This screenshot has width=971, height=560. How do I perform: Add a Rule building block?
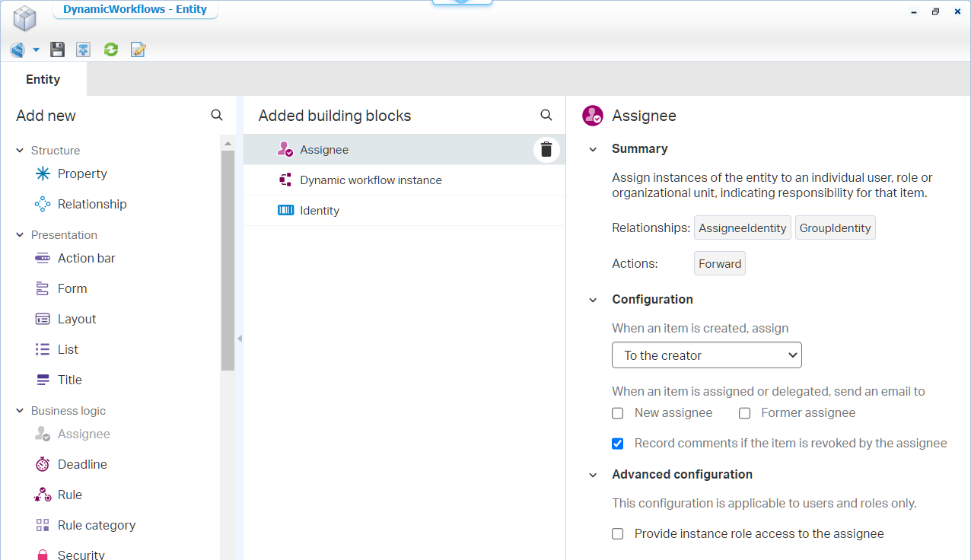pyautogui.click(x=69, y=495)
